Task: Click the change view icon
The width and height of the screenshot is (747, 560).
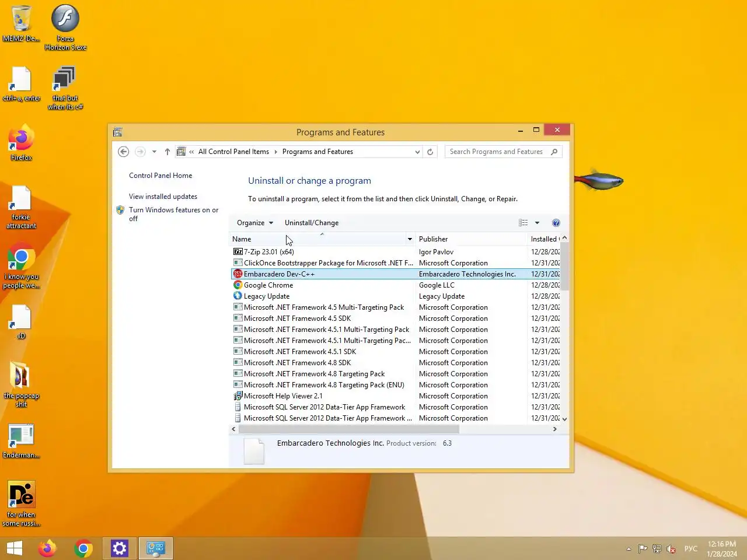Action: (x=523, y=223)
